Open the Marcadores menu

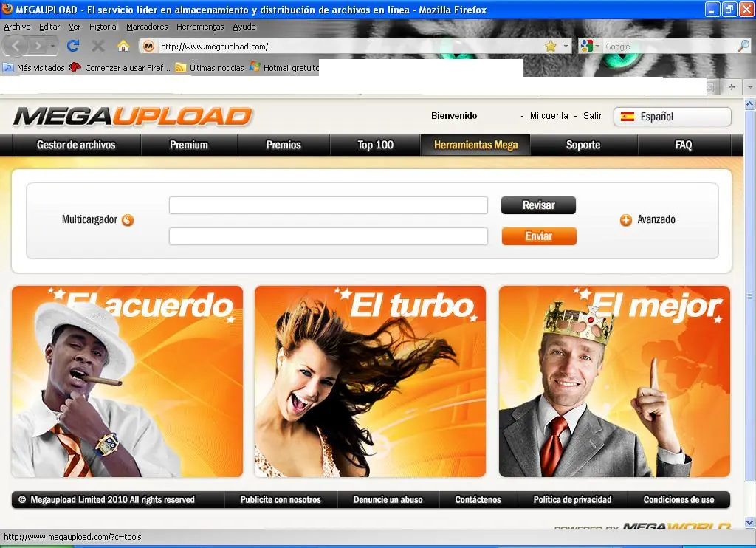coord(147,27)
